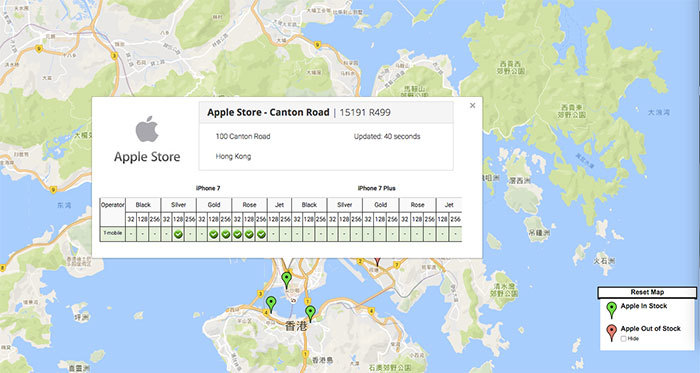Image resolution: width=700 pixels, height=373 pixels.
Task: Click the iPhone 7 Gold 128 in-stock checkmark
Action: point(214,234)
